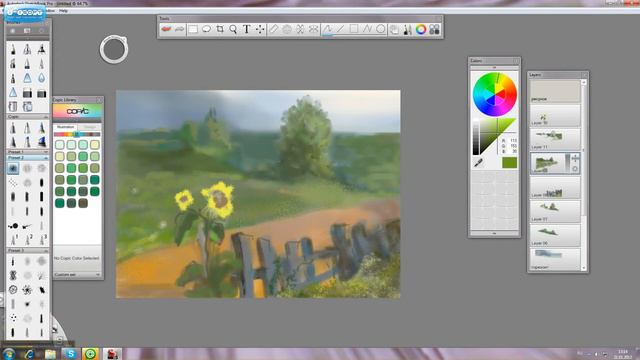This screenshot has height=360, width=640.
Task: Select the blue droplet blur brush
Action: click(41, 78)
